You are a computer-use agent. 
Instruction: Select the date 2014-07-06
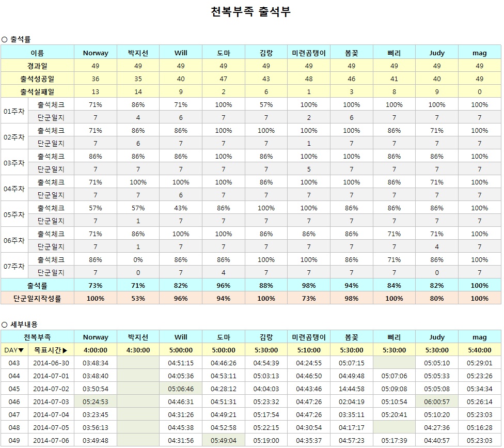click(51, 440)
